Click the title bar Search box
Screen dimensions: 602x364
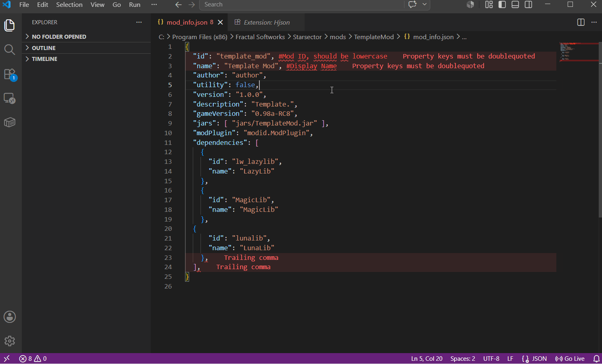tap(301, 4)
